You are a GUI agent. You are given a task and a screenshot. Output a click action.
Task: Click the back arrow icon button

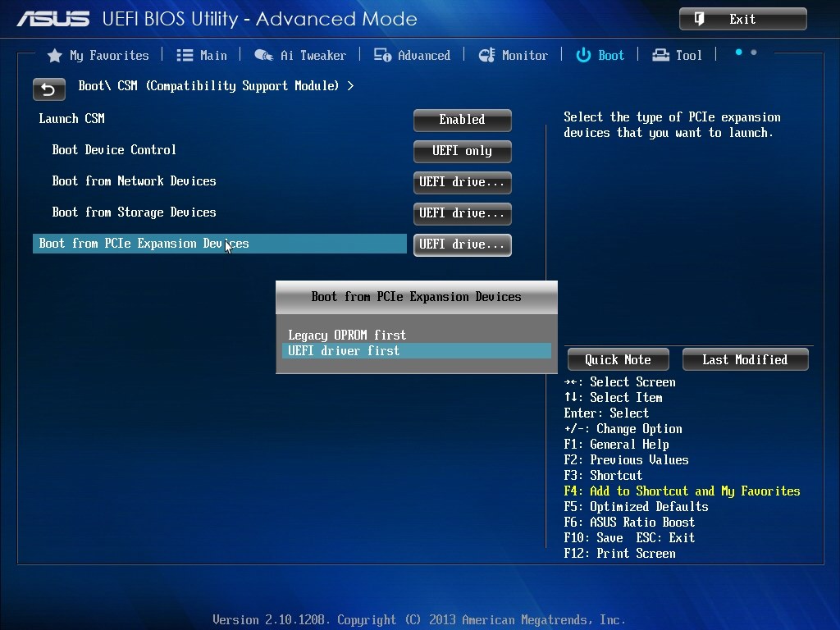(48, 89)
